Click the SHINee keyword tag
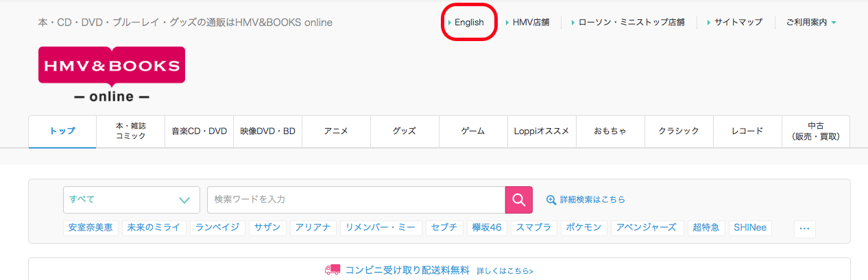 point(750,228)
